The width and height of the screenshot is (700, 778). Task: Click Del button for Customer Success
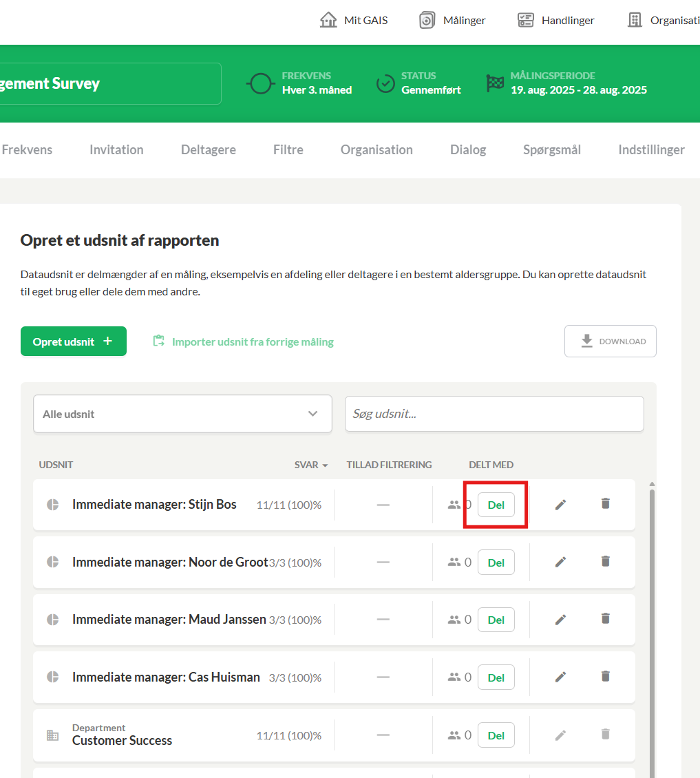(496, 735)
